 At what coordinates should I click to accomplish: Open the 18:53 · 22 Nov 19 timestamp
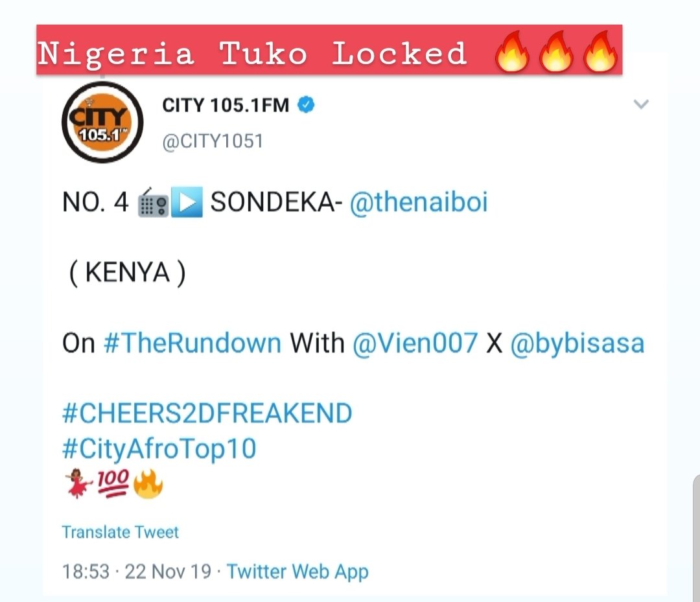[x=137, y=572]
